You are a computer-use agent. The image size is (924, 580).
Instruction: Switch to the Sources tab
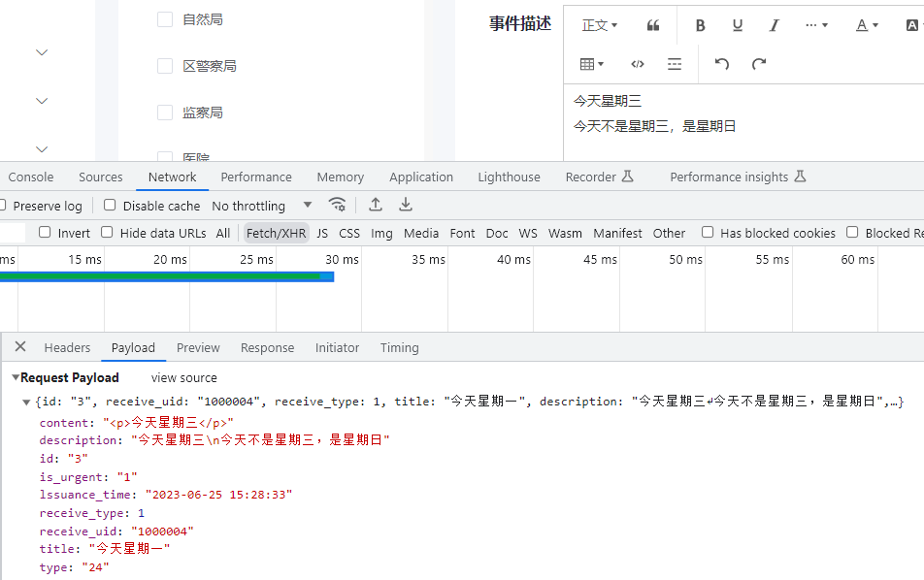point(101,177)
